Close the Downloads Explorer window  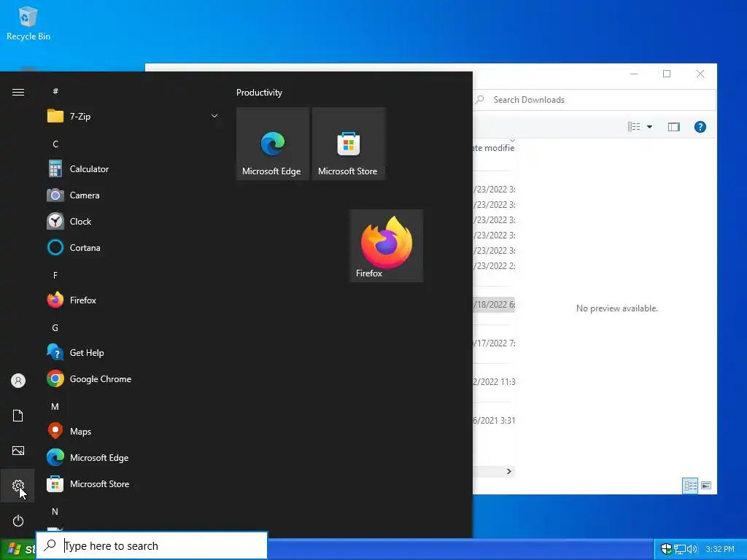point(700,74)
